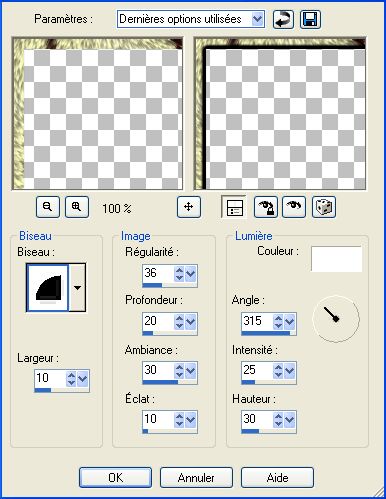
Task: Click the Profondeur spinner arrows
Action: click(179, 322)
